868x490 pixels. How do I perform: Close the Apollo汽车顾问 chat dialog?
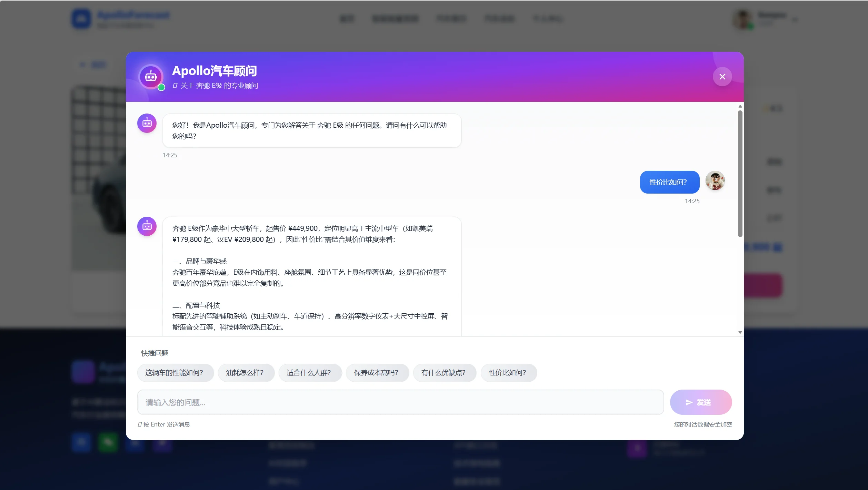pos(722,77)
